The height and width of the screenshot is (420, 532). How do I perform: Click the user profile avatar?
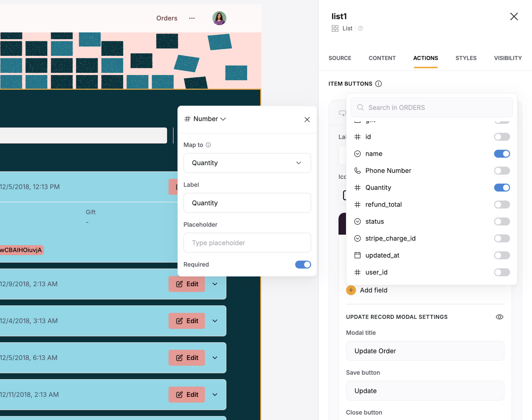[219, 18]
